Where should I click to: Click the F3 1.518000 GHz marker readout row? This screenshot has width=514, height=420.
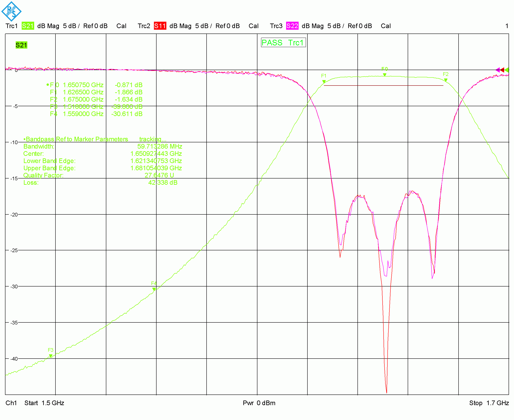point(96,107)
